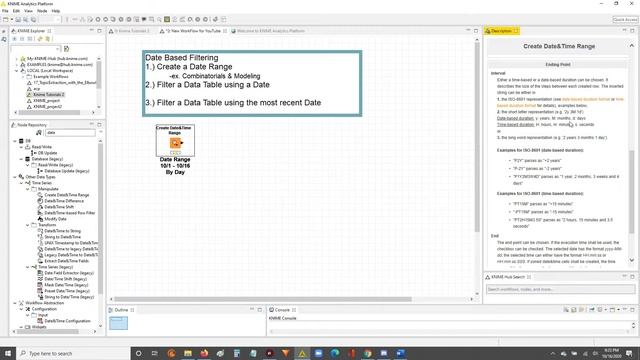Click the Quick Access button
640x360 pixels.
coord(625,19)
